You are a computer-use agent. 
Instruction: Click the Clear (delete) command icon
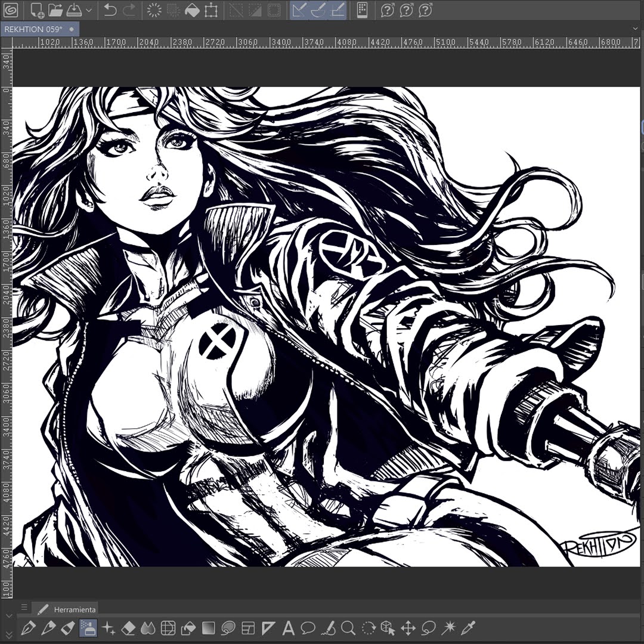click(154, 10)
